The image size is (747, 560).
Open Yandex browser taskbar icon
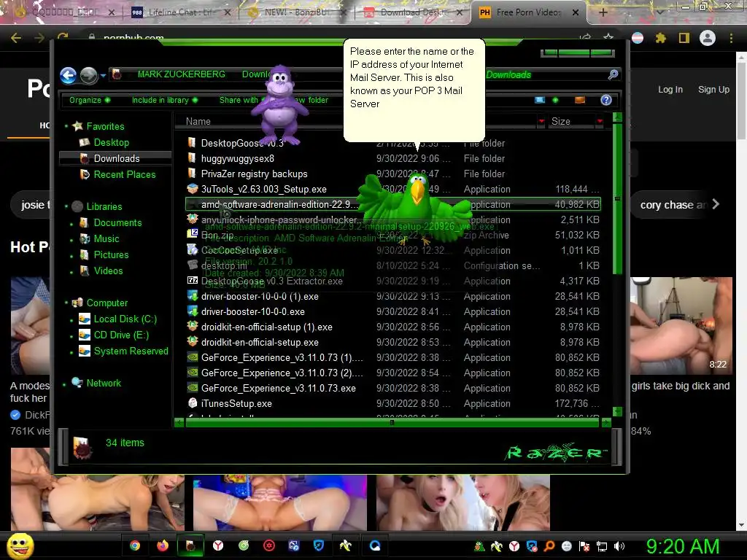coord(217,545)
